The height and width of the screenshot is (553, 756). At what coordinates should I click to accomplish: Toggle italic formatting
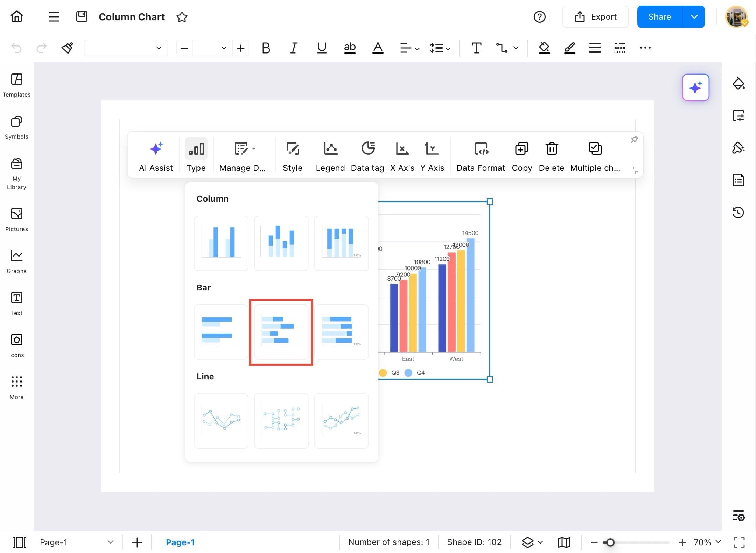tap(293, 48)
